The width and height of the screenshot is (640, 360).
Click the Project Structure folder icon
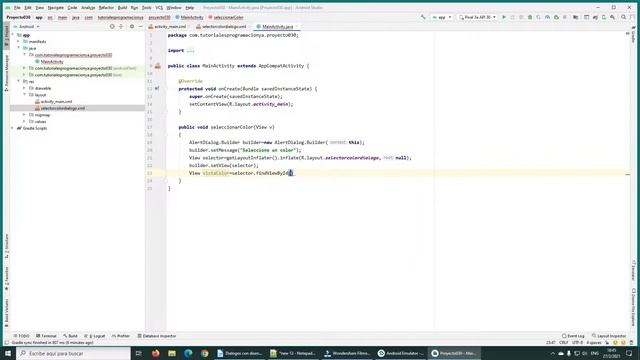[575, 17]
